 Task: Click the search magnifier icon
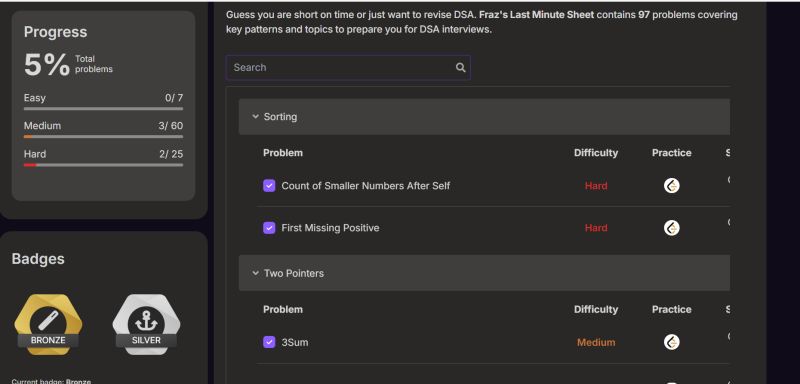coord(460,67)
